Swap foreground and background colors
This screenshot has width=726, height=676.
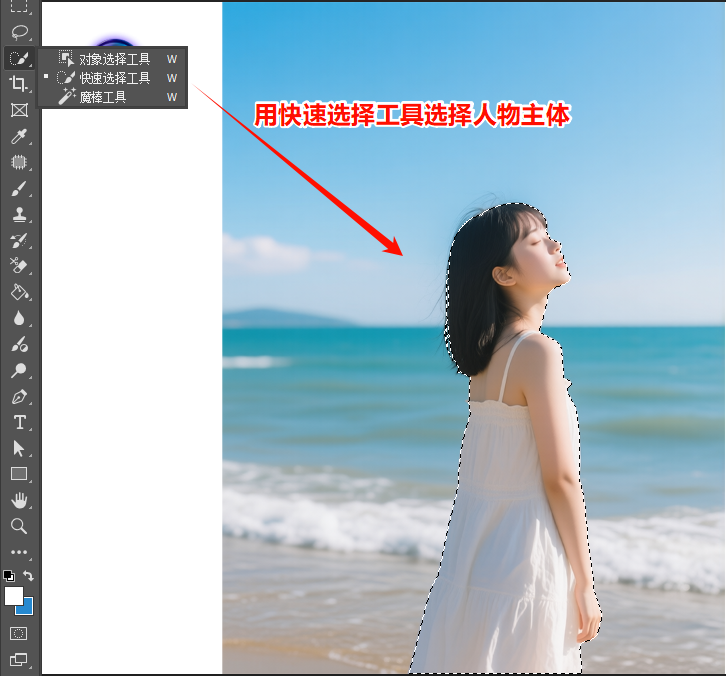(29, 576)
